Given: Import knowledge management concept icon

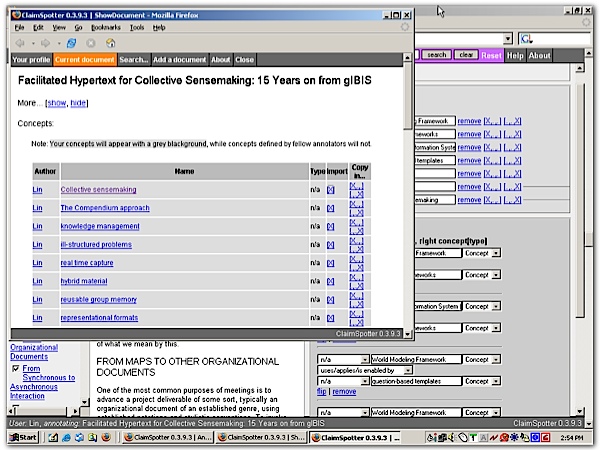Looking at the screenshot, I should click(x=331, y=227).
